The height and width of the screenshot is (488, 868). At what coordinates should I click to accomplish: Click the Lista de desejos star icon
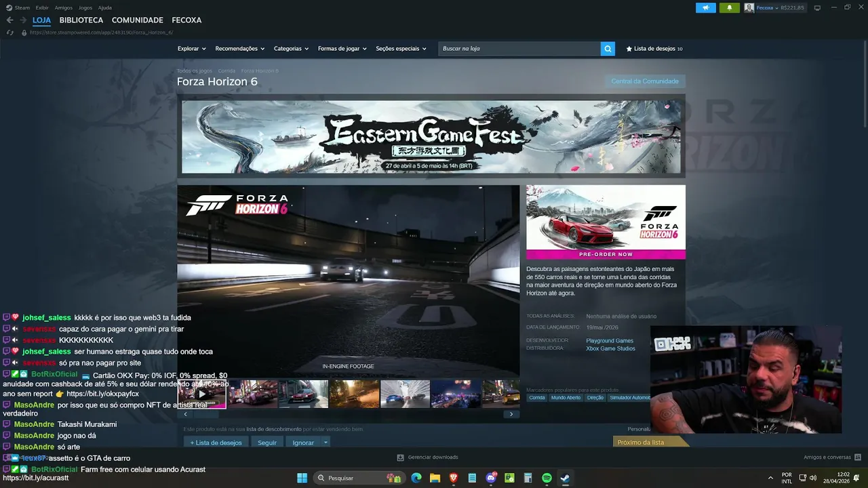coord(629,49)
